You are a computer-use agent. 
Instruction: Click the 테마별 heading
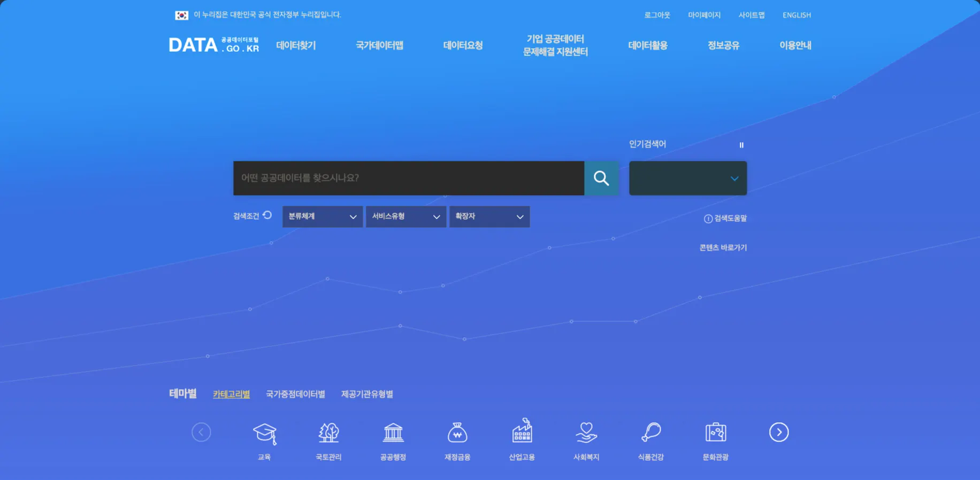point(183,393)
